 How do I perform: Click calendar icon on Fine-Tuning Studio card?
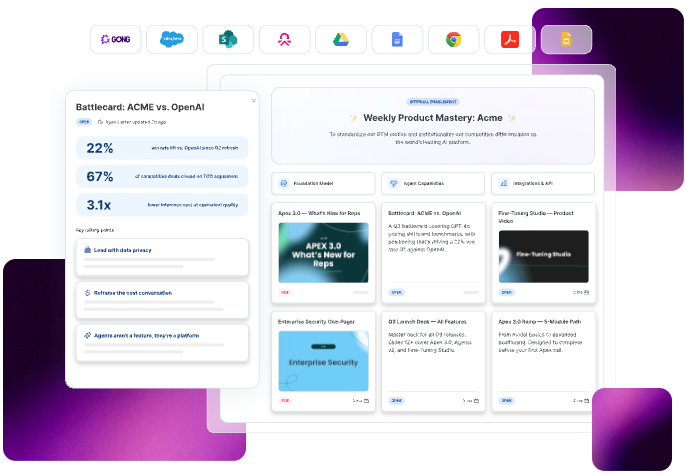586,292
